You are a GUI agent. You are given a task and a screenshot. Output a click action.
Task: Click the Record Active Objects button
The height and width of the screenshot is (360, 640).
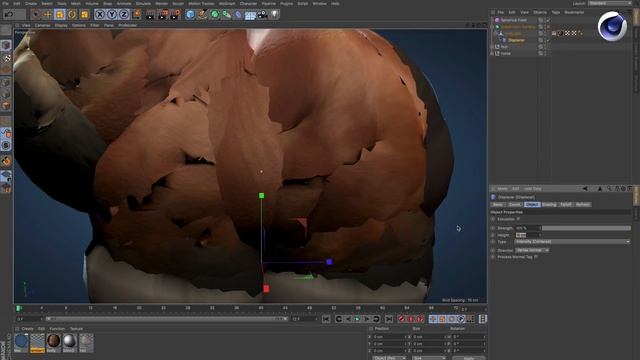(x=402, y=319)
